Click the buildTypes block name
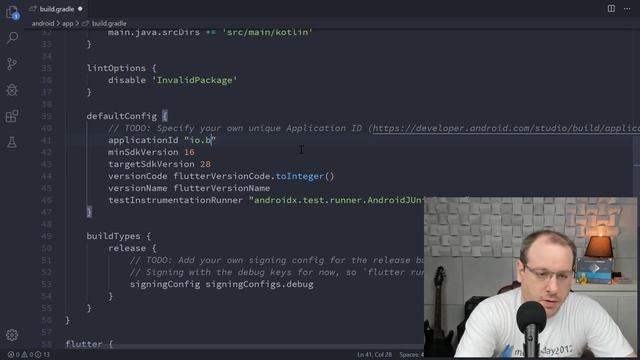640x360 pixels. tap(113, 236)
